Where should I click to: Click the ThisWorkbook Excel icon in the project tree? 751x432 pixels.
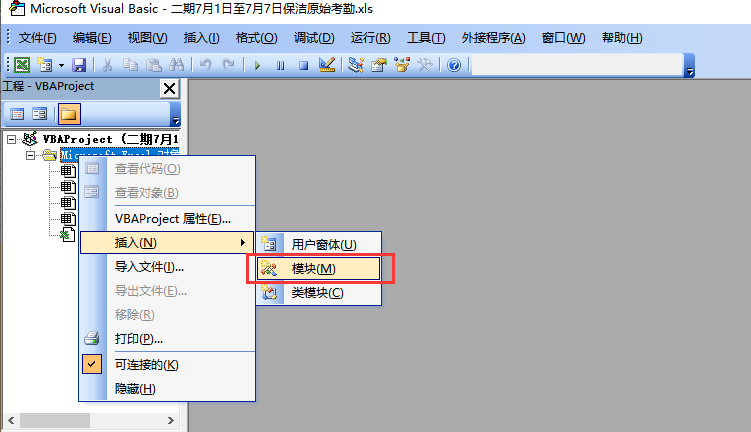pyautogui.click(x=67, y=235)
